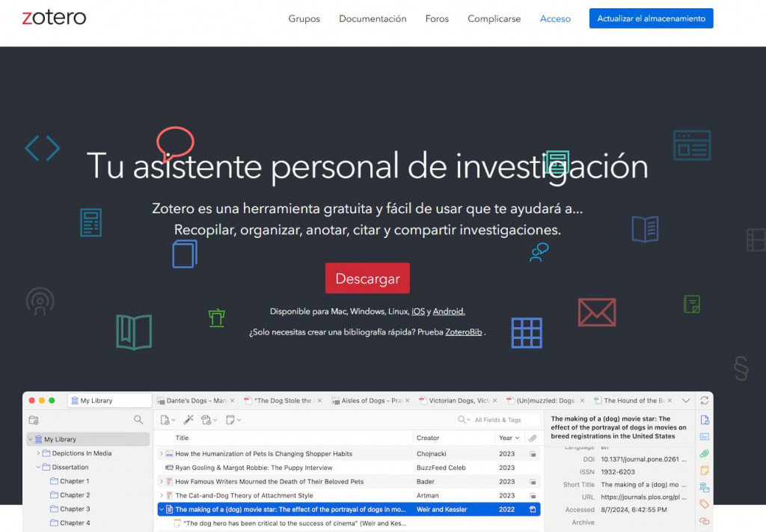Screen dimensions: 766x532
Task: Click the Add Attachment toolbar icon
Action: pyautogui.click(x=206, y=420)
